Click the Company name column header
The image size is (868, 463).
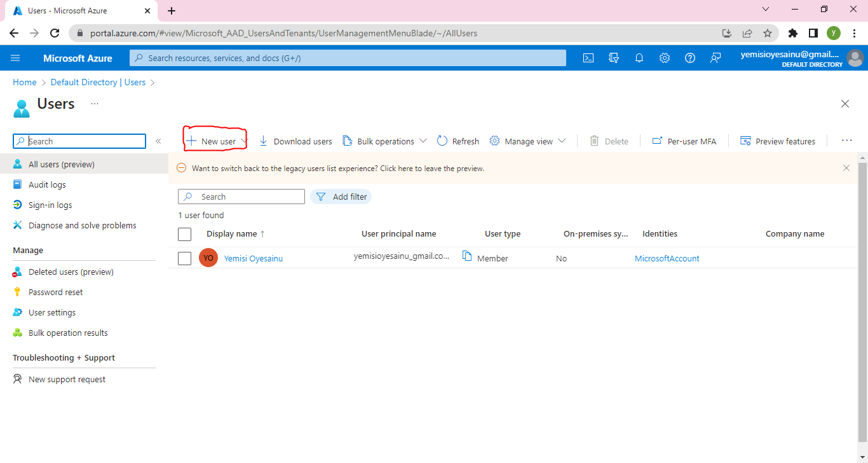(x=795, y=234)
